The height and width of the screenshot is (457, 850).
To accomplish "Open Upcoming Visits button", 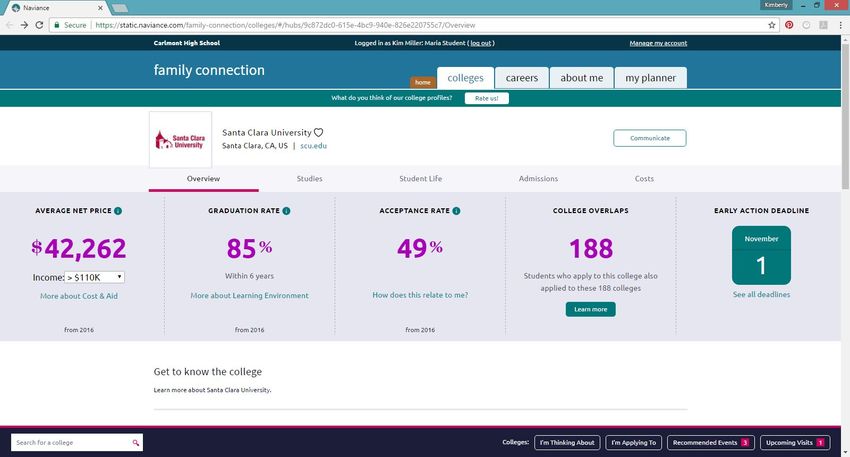I will click(795, 442).
